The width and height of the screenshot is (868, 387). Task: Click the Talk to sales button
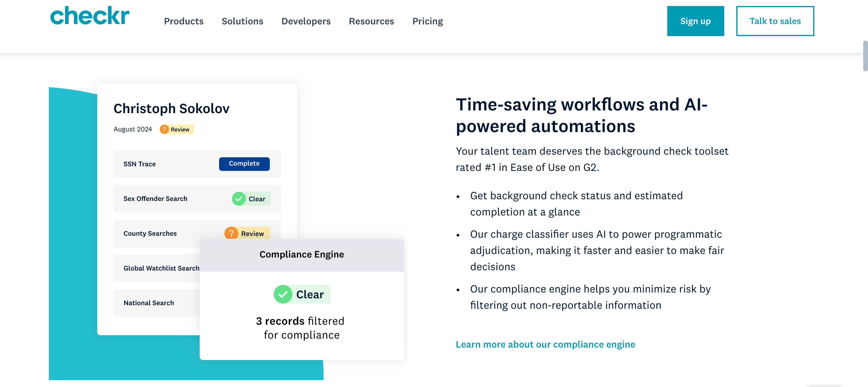[775, 21]
